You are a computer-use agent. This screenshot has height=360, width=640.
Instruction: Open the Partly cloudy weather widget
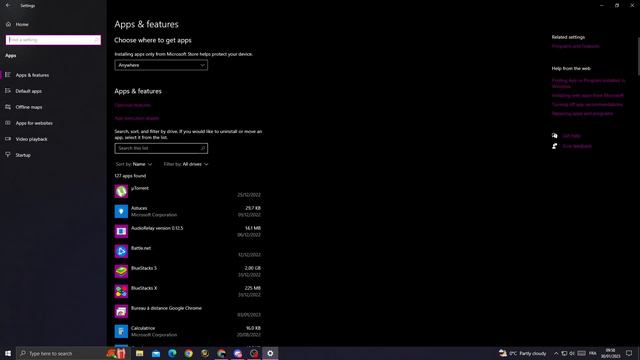pyautogui.click(x=523, y=353)
